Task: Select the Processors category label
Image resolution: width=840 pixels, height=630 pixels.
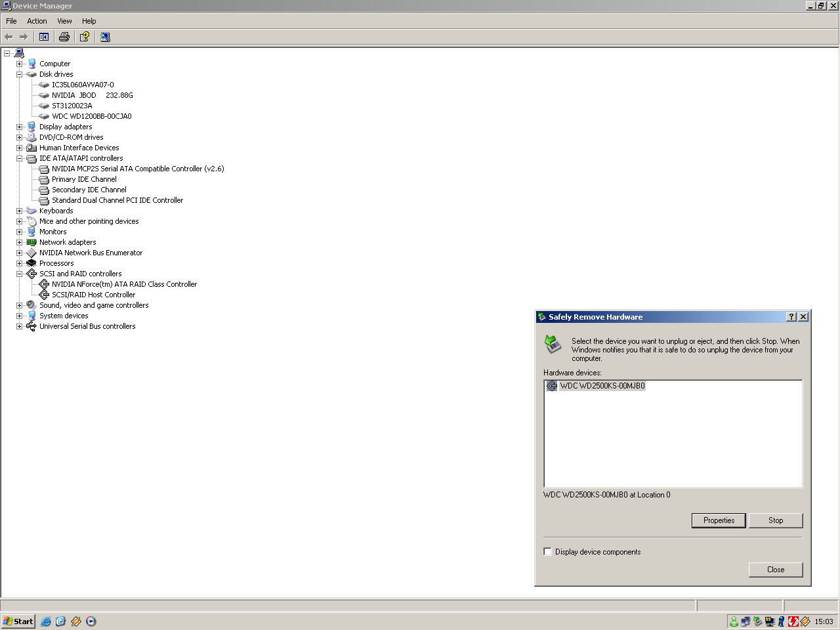Action: 56,263
